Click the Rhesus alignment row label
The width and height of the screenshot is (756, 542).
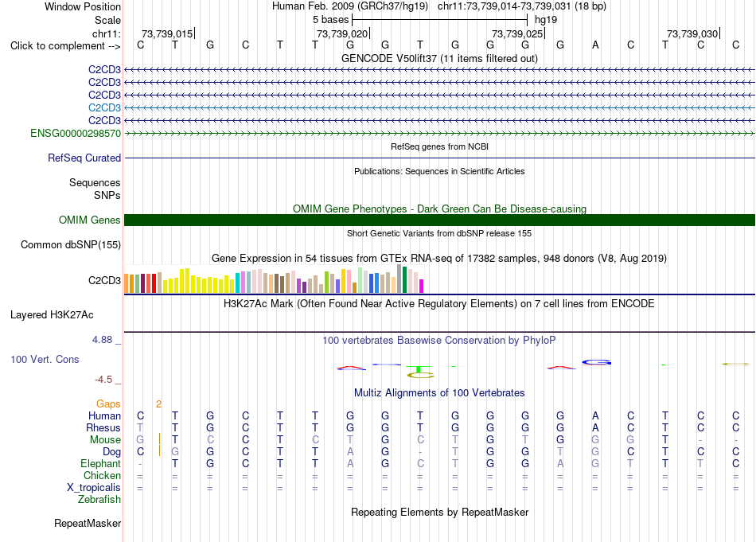point(103,427)
